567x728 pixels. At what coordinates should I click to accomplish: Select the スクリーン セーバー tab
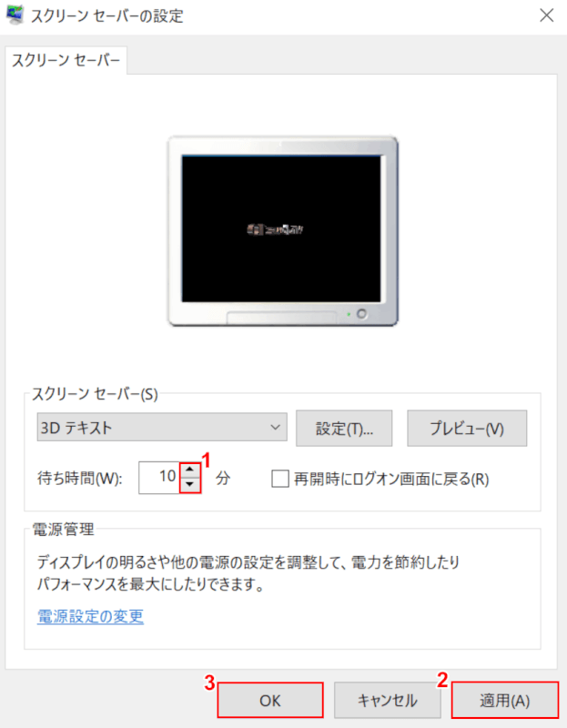[x=66, y=60]
